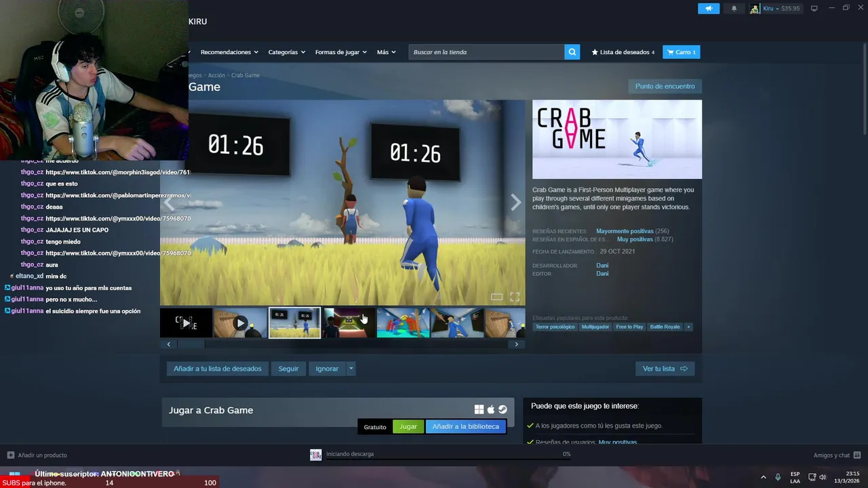
Task: Select the second video thumbnail
Action: click(x=240, y=323)
